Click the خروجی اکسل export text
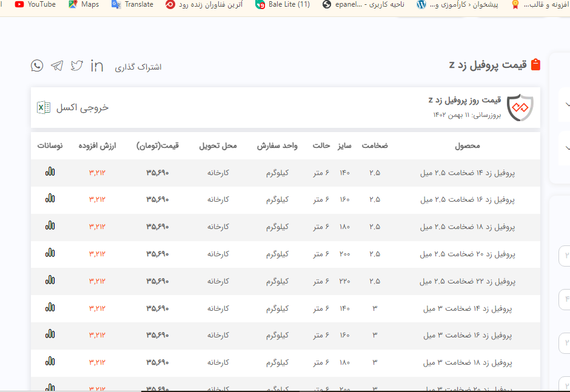570x392 pixels. point(82,107)
